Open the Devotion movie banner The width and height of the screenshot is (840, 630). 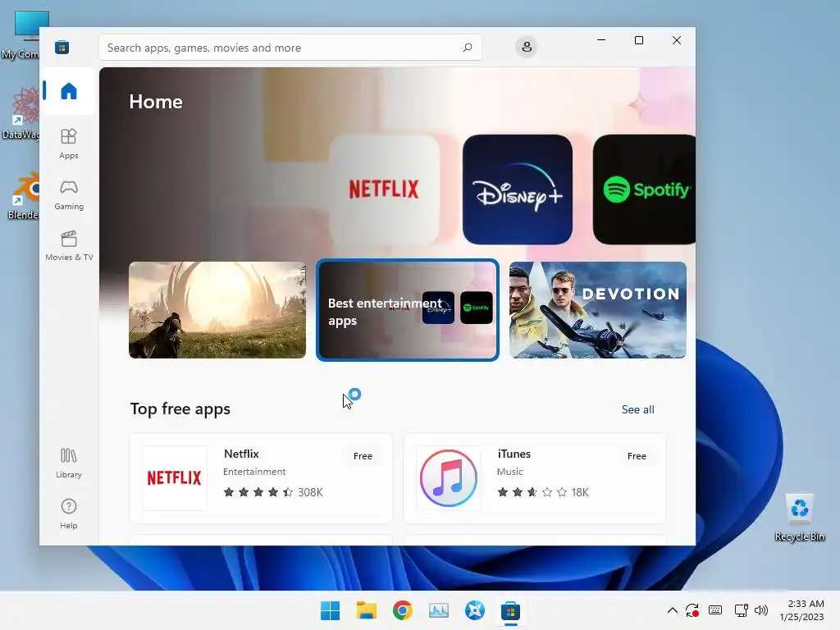pos(598,309)
